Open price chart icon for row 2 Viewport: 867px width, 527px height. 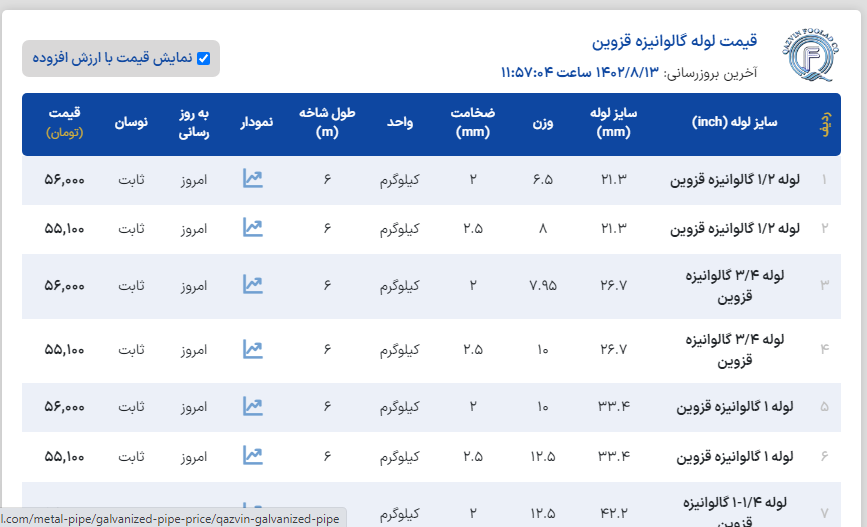(252, 228)
